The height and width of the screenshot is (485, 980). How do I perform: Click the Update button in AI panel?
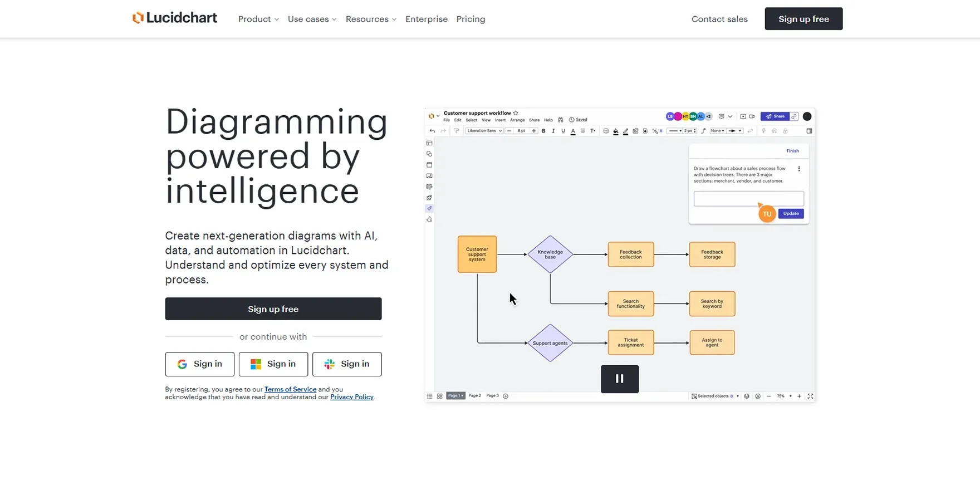click(791, 214)
